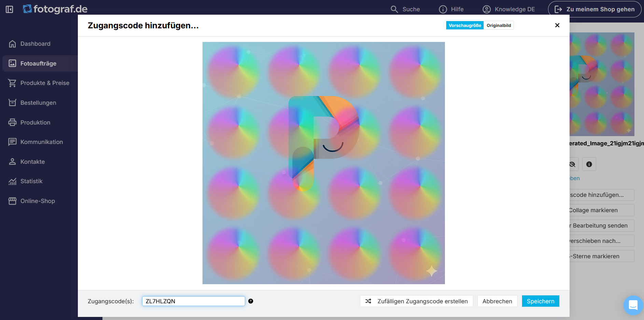The width and height of the screenshot is (644, 320).
Task: Click the Collage markieren button
Action: pyautogui.click(x=601, y=210)
